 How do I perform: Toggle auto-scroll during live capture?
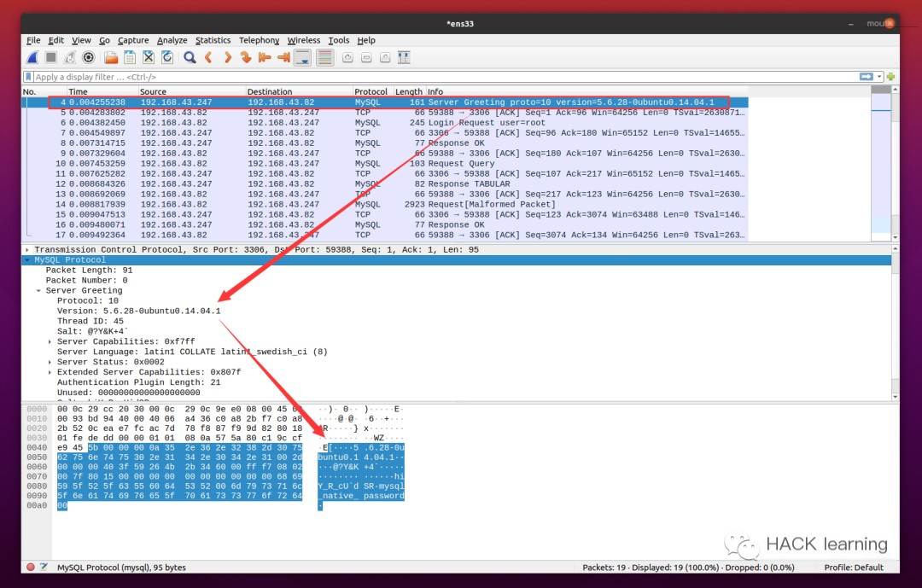click(303, 57)
